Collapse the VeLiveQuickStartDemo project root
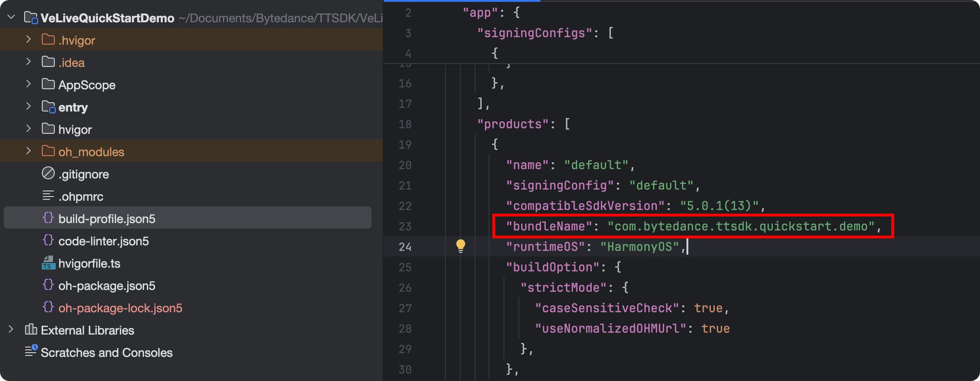The width and height of the screenshot is (980, 381). [x=11, y=17]
